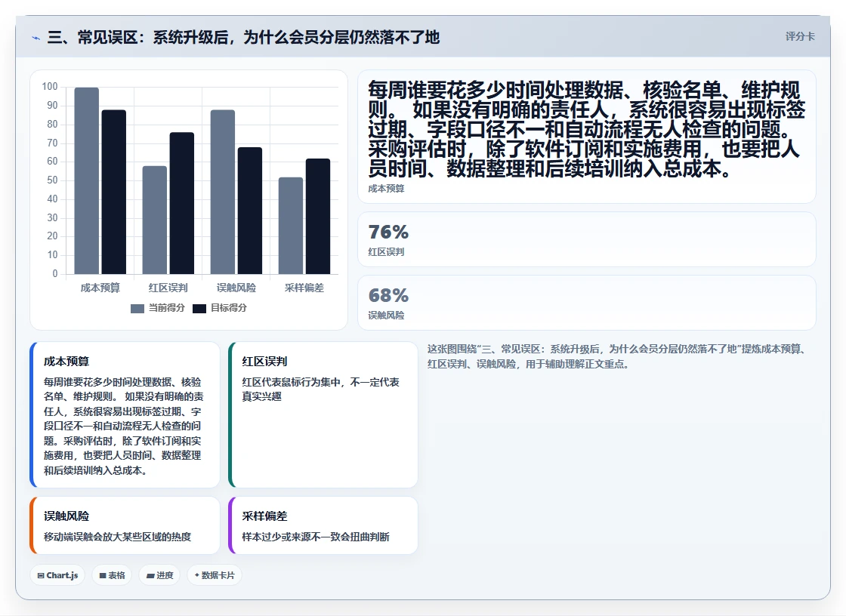Click the 100 y-axis tick label
This screenshot has height=616, width=846.
click(x=50, y=87)
